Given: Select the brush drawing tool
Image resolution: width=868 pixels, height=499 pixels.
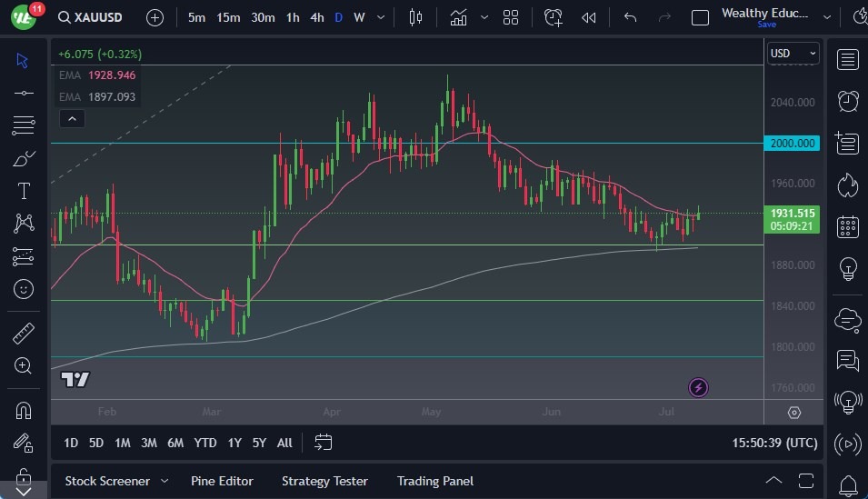Looking at the screenshot, I should 24,158.
